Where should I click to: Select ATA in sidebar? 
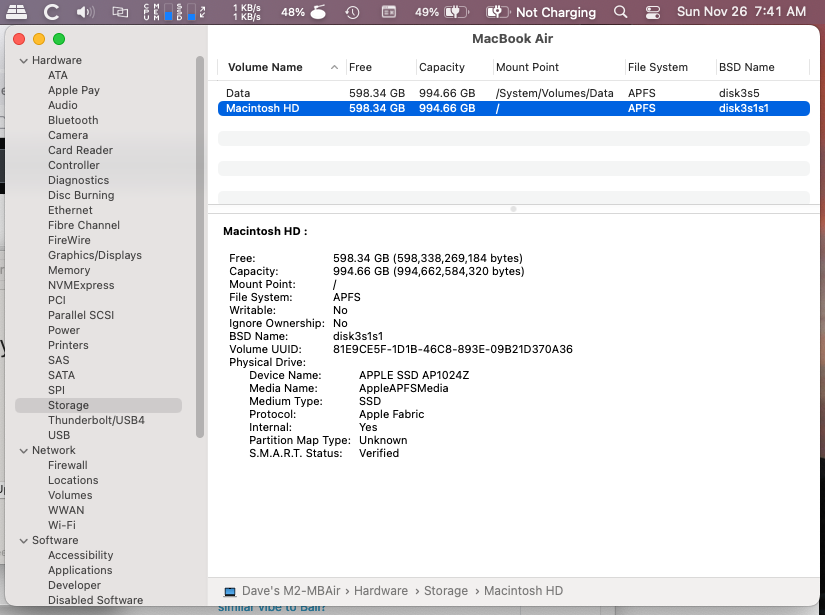pyautogui.click(x=58, y=75)
